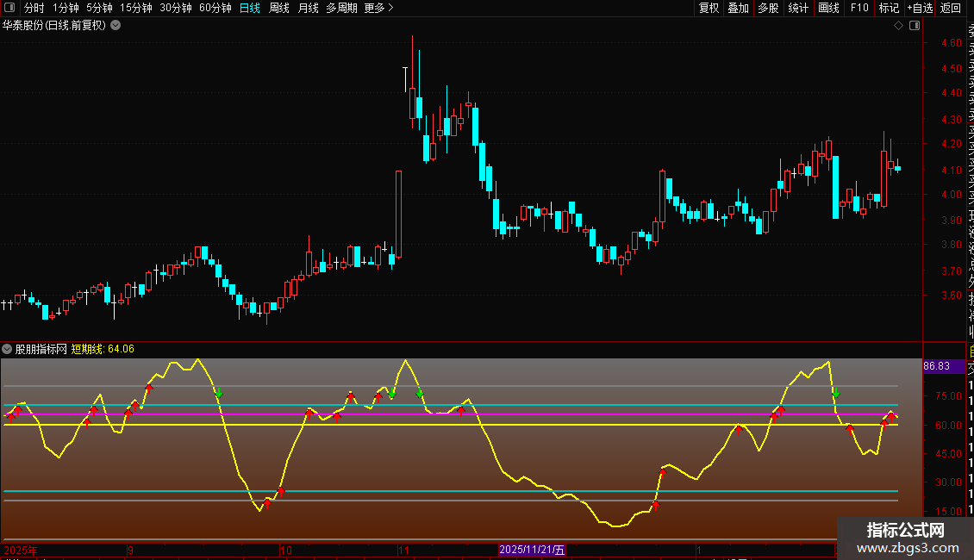The image size is (974, 560).
Task: Open the 复权 adjustment option
Action: 709,8
